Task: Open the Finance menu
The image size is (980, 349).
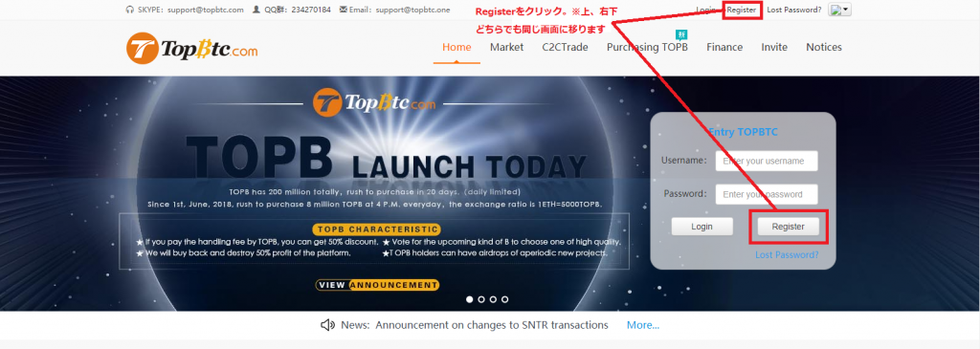Action: [x=724, y=48]
